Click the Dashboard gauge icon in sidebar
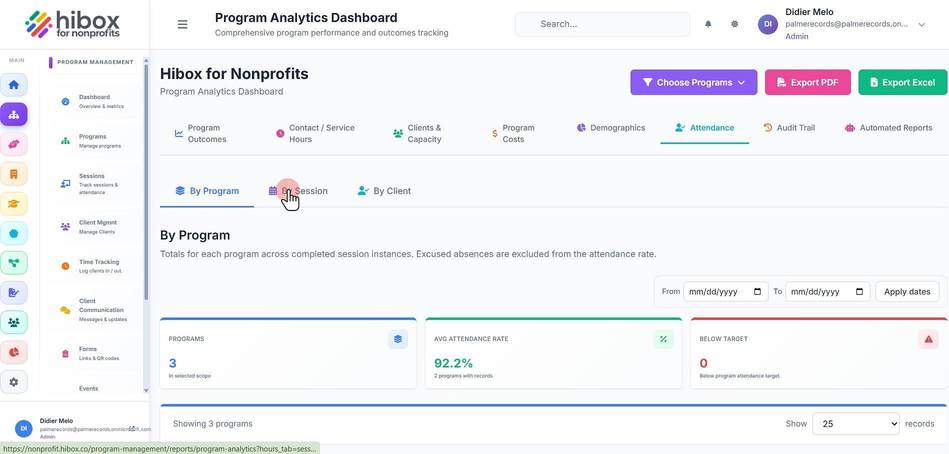Viewport: 949px width, 454px height. point(65,102)
